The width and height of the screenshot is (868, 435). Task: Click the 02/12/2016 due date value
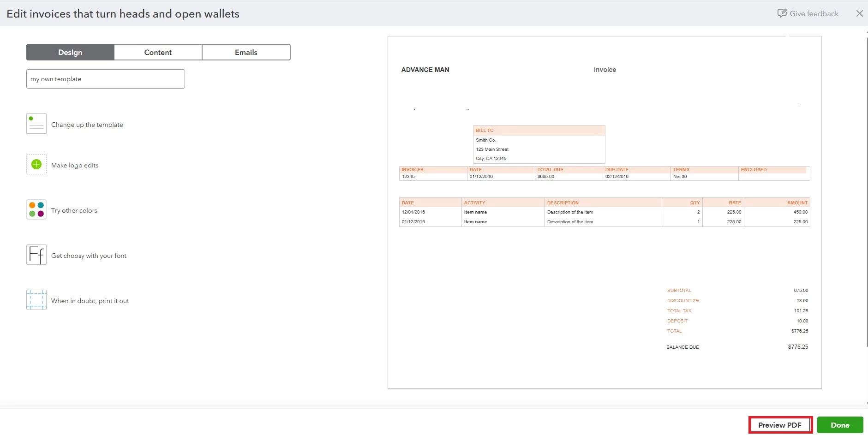[x=617, y=177]
